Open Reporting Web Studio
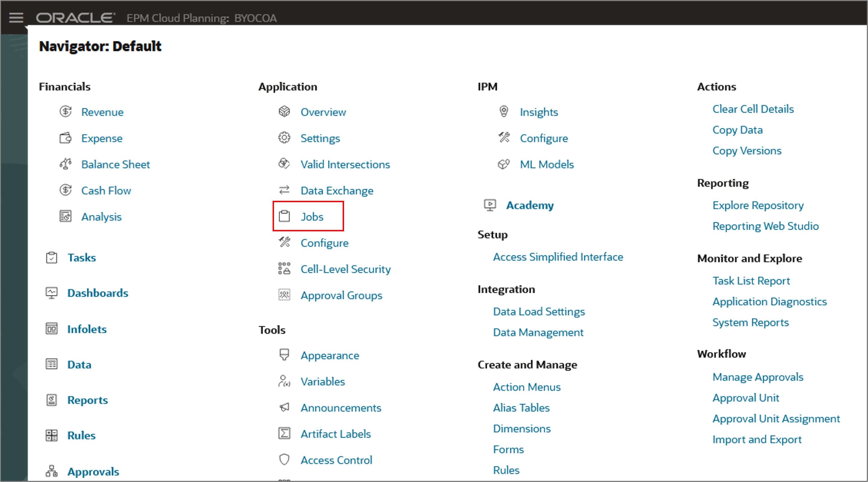868x482 pixels. coord(765,226)
